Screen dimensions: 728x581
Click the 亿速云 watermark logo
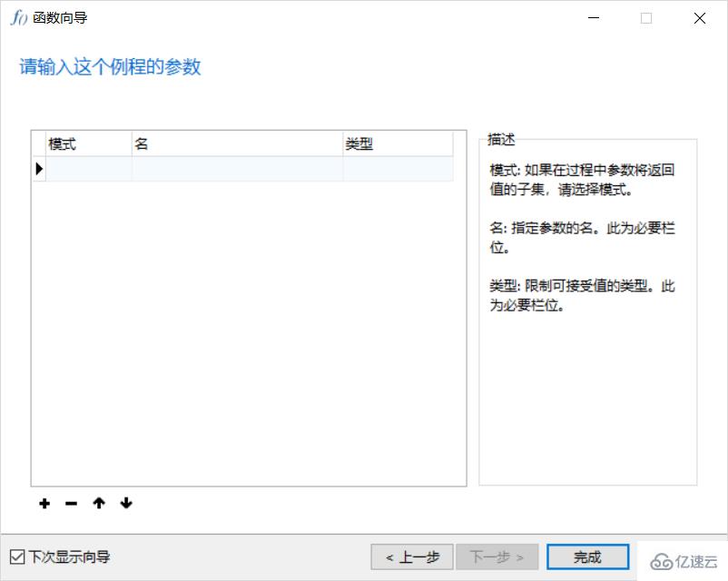(x=684, y=560)
